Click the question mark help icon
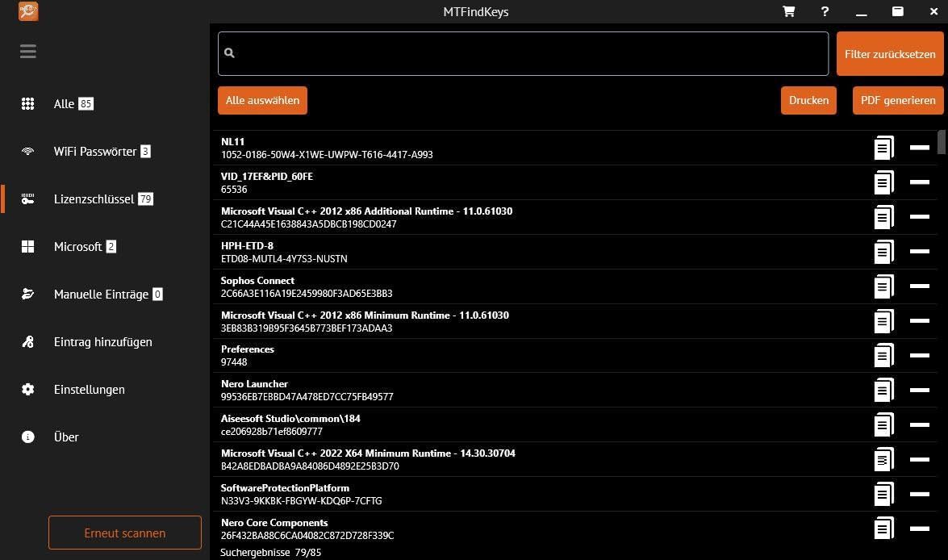948x560 pixels. (x=825, y=11)
